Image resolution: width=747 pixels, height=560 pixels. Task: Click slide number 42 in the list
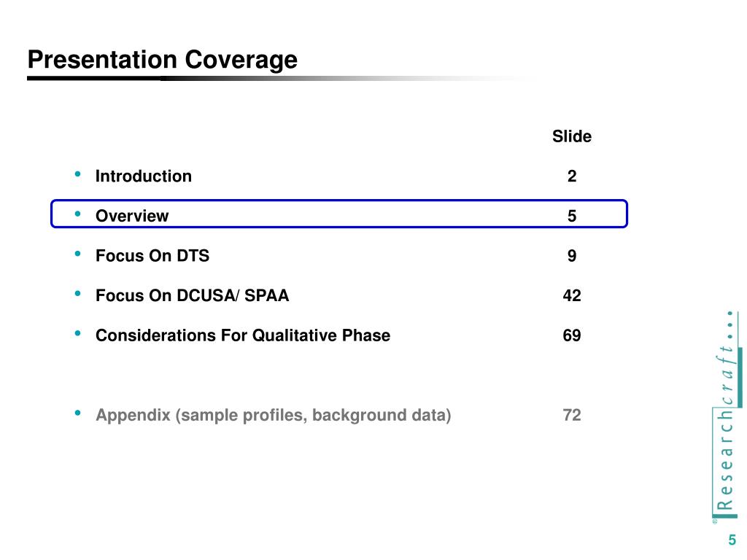point(572,295)
